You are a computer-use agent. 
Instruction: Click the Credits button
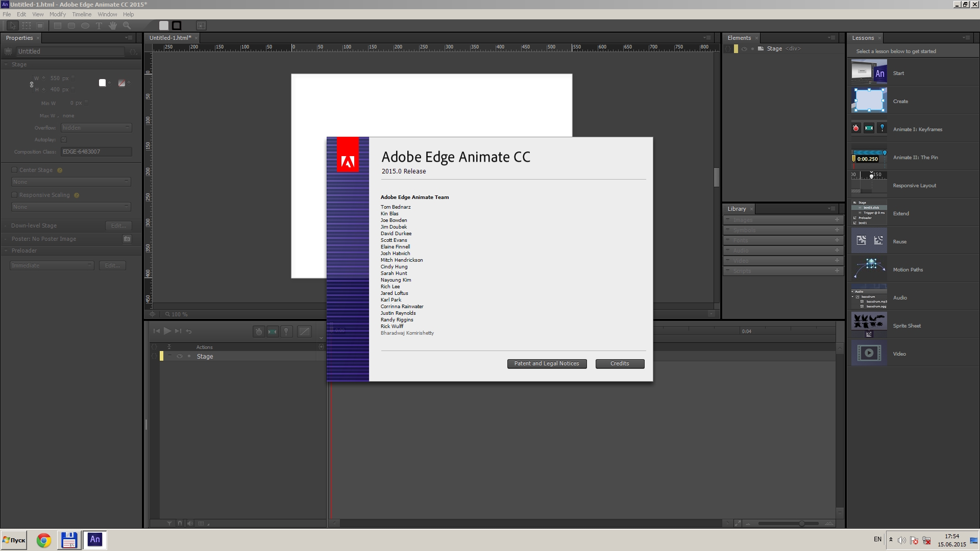[620, 364]
